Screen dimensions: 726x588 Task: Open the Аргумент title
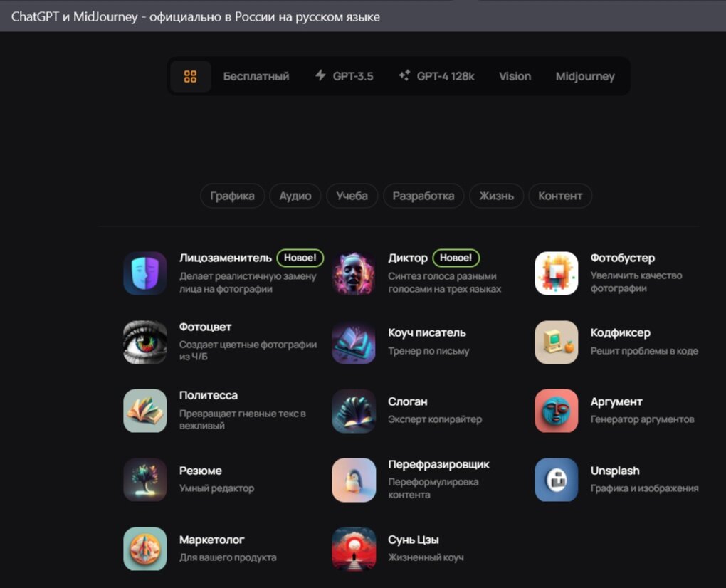pos(616,401)
